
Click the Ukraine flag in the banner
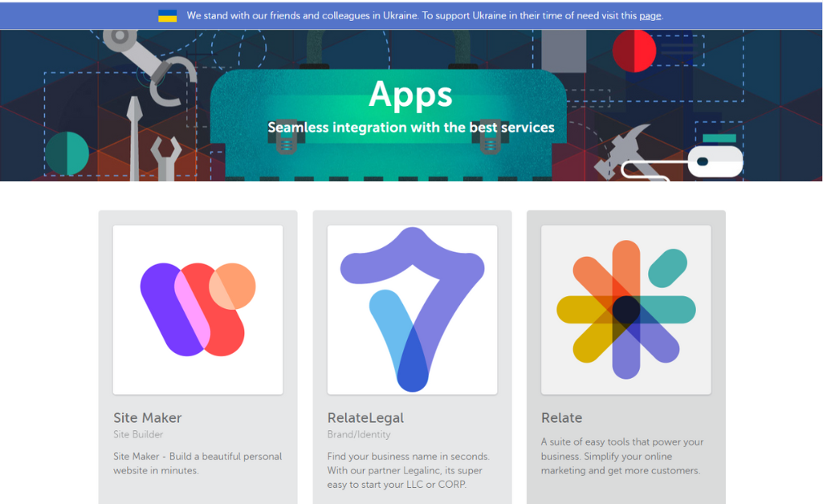(168, 16)
